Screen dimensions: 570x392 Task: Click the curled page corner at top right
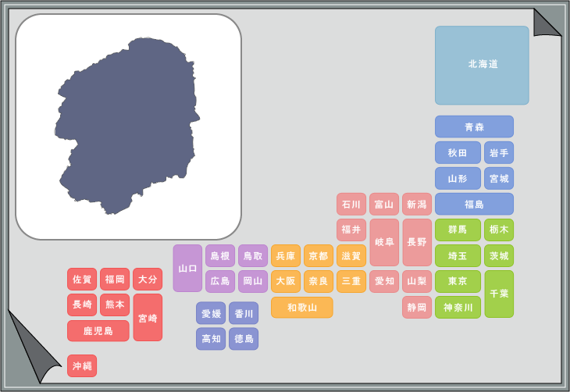point(545,23)
